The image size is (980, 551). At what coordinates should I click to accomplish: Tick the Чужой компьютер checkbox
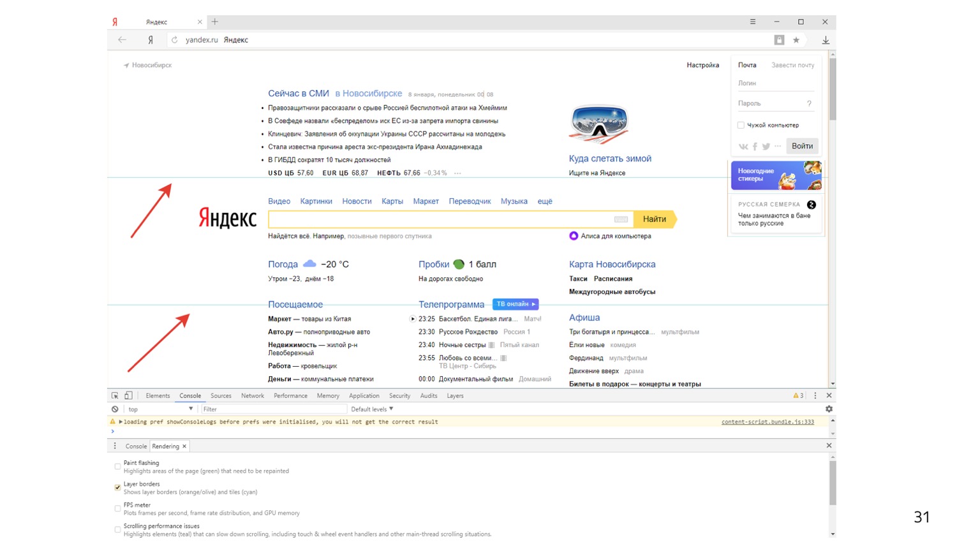click(x=741, y=125)
